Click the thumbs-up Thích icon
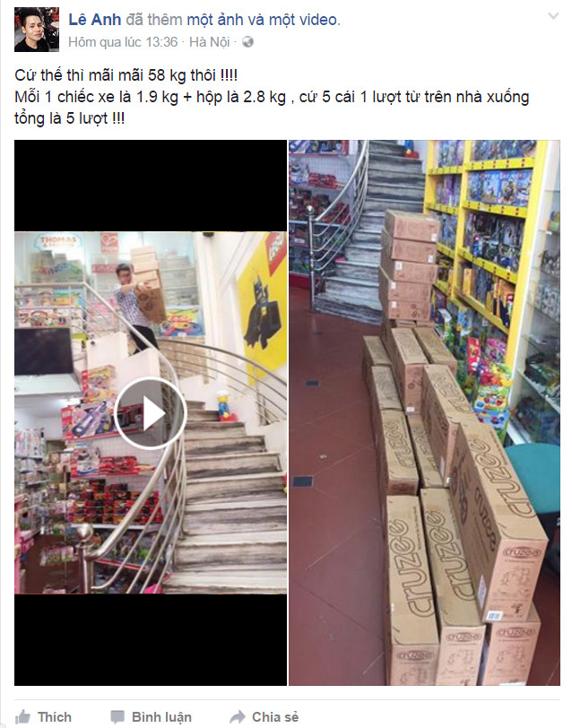Image resolution: width=572 pixels, height=728 pixels. coord(22,717)
